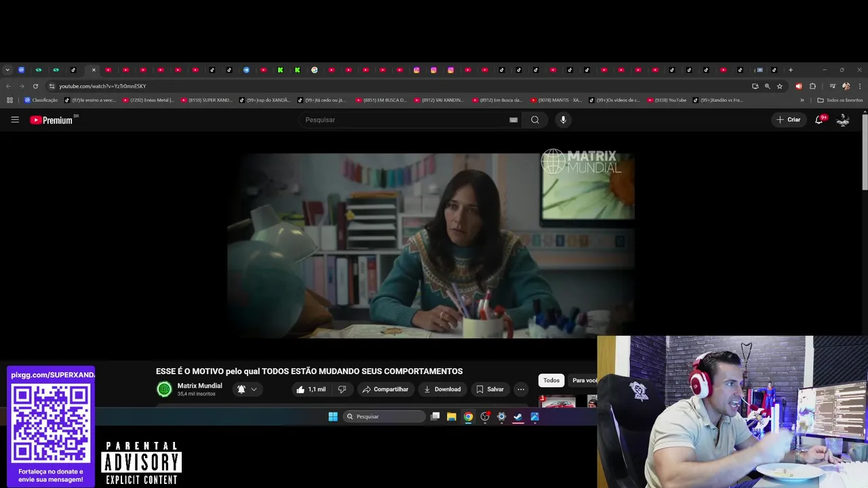Select the Todos filter chip

point(551,381)
